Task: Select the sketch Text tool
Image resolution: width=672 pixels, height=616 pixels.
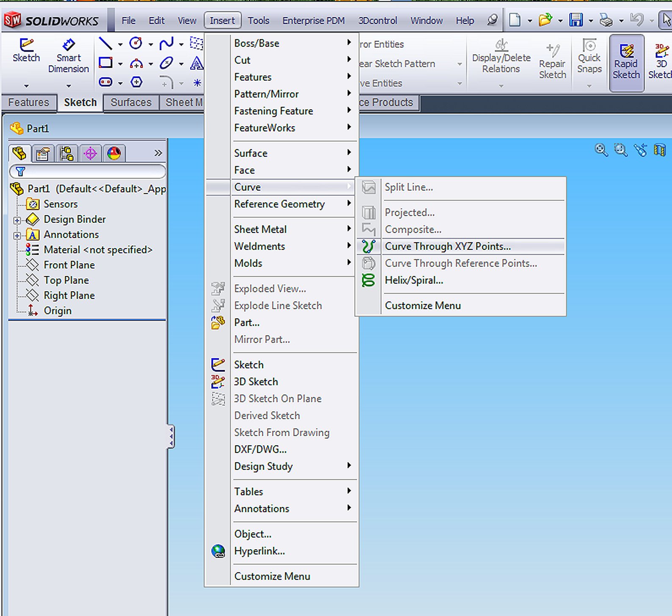Action: coord(196,63)
